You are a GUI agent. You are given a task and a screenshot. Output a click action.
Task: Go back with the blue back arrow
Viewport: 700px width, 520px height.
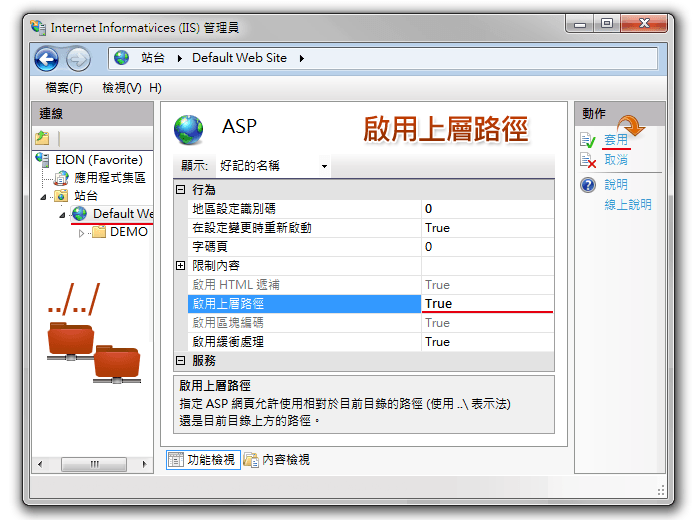pos(47,59)
